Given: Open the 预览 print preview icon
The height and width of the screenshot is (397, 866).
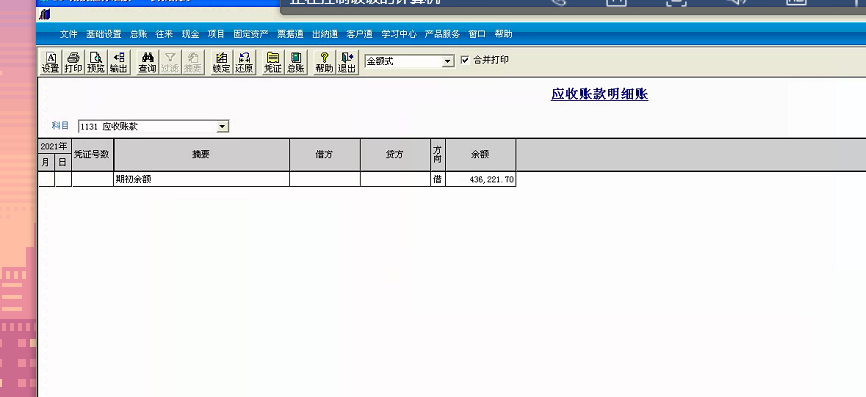Looking at the screenshot, I should click(x=96, y=62).
